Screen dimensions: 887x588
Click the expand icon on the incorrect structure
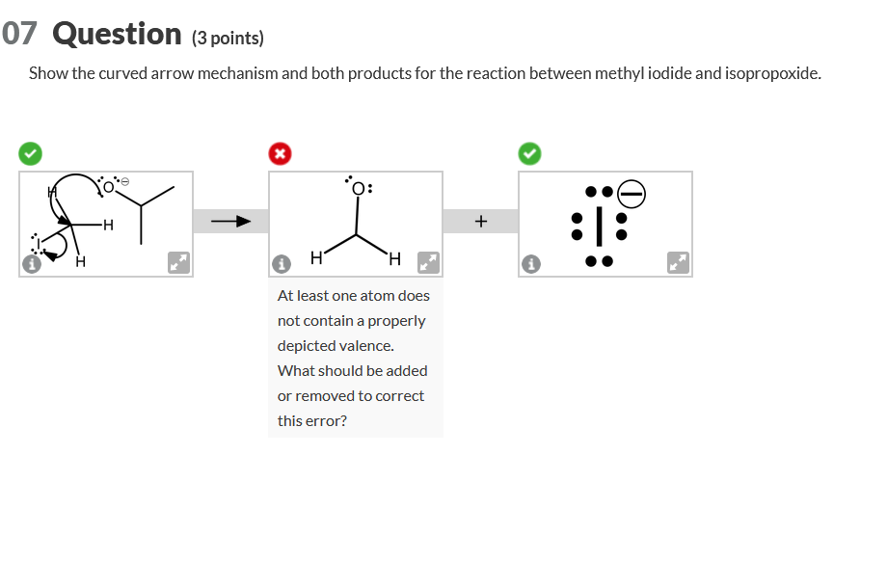[428, 261]
